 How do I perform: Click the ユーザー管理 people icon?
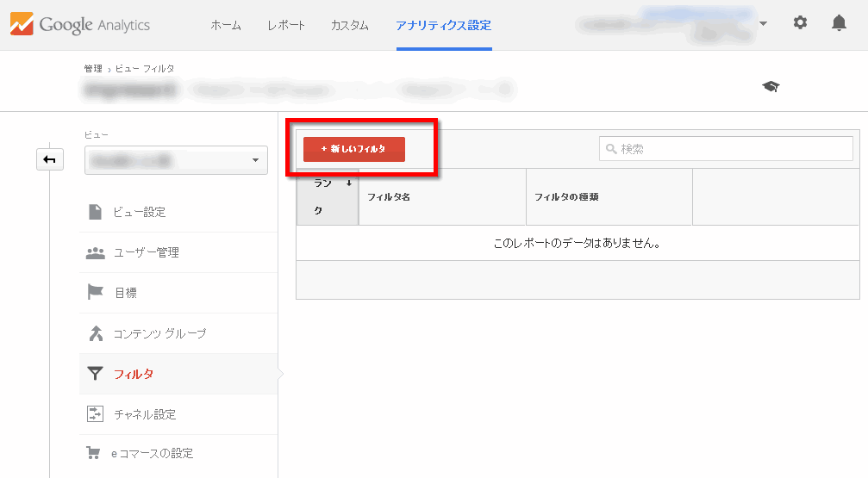[95, 252]
